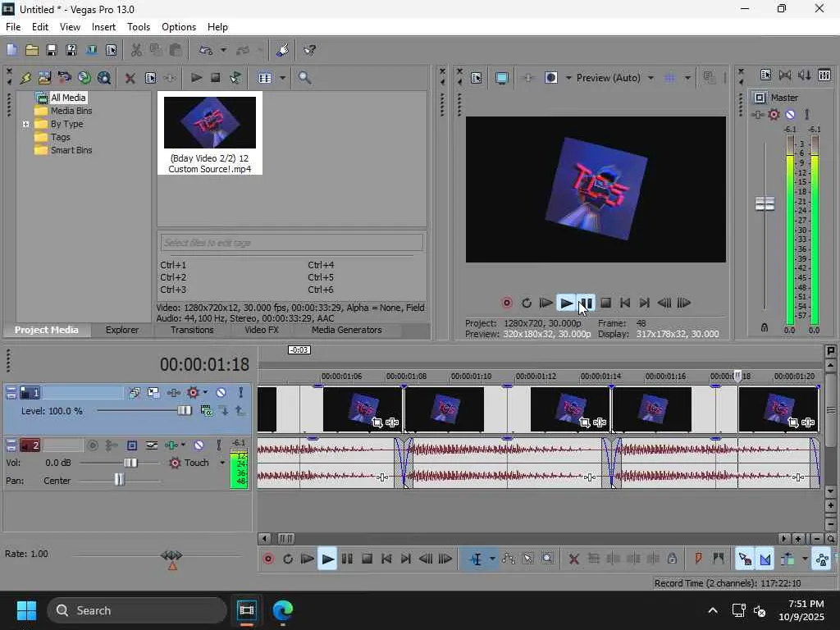The height and width of the screenshot is (630, 840).
Task: Open interactive tutorials hand icon
Action: click(x=282, y=50)
